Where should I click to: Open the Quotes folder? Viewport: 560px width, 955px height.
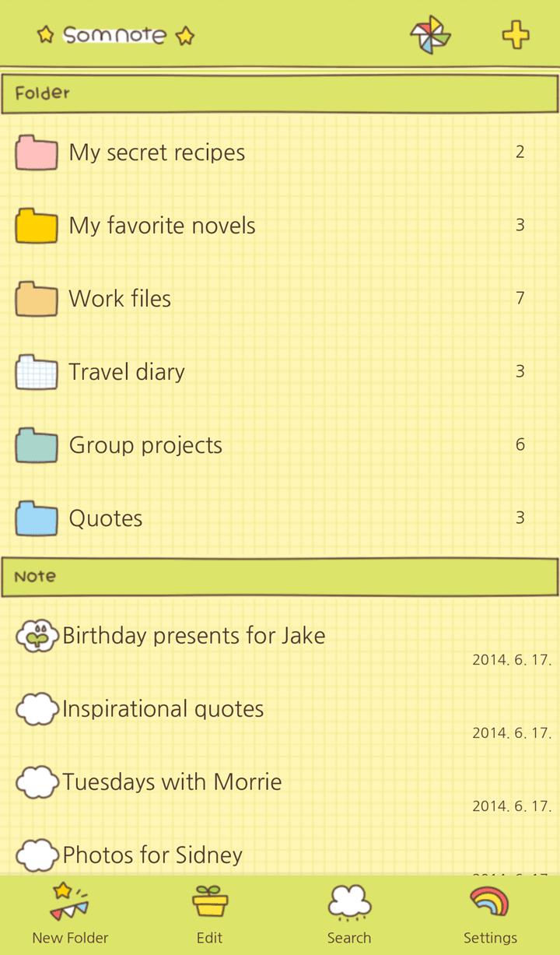[106, 518]
